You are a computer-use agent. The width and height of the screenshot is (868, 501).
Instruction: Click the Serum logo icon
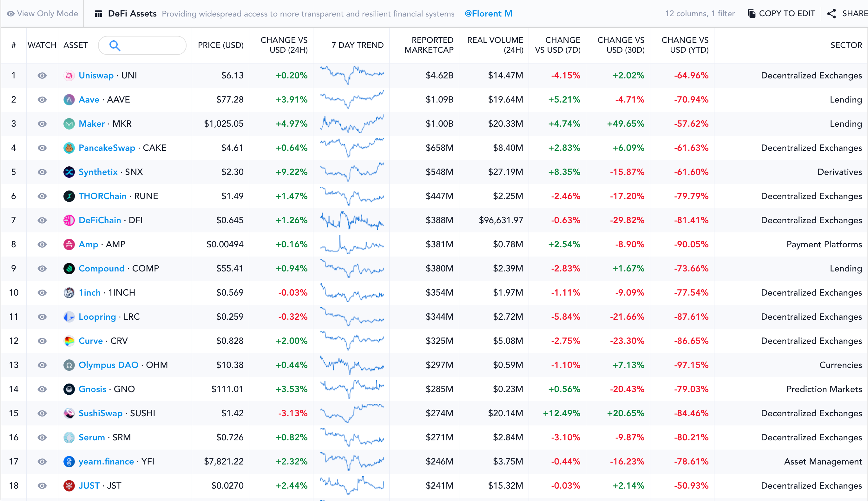click(x=69, y=437)
